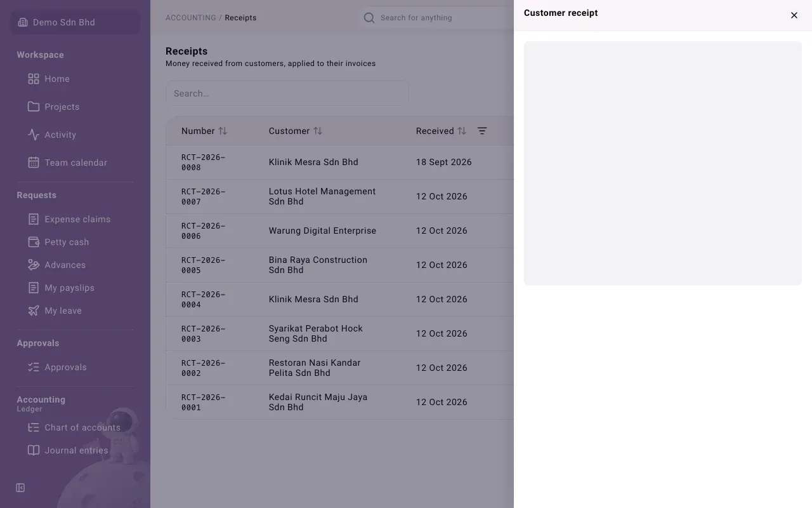Select Warung Digital Enterprise row
Screen dimensions: 812x508
point(340,231)
